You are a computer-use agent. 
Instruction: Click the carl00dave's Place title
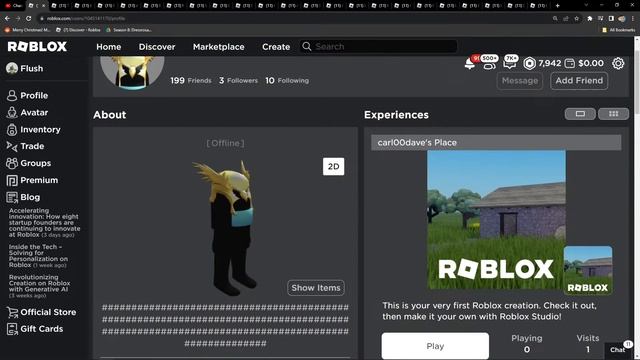pyautogui.click(x=417, y=142)
